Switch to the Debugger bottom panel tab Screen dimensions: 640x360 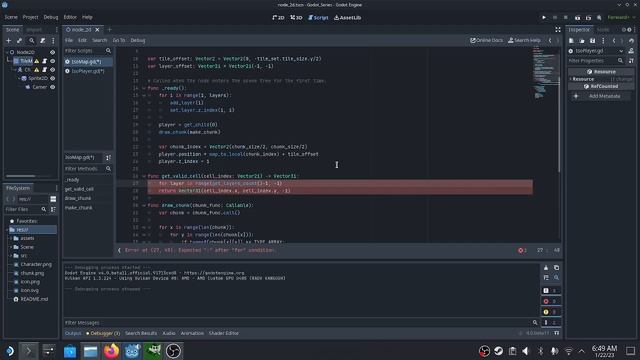click(103, 333)
